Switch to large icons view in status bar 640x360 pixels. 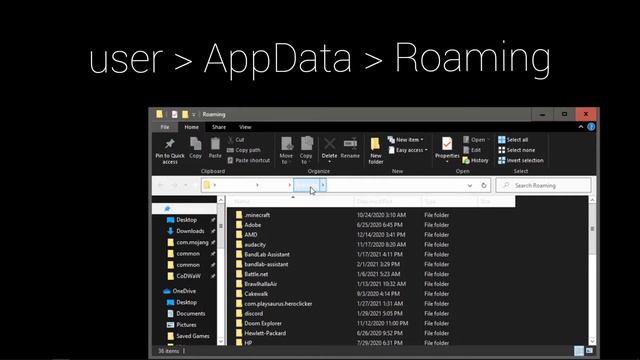click(589, 351)
